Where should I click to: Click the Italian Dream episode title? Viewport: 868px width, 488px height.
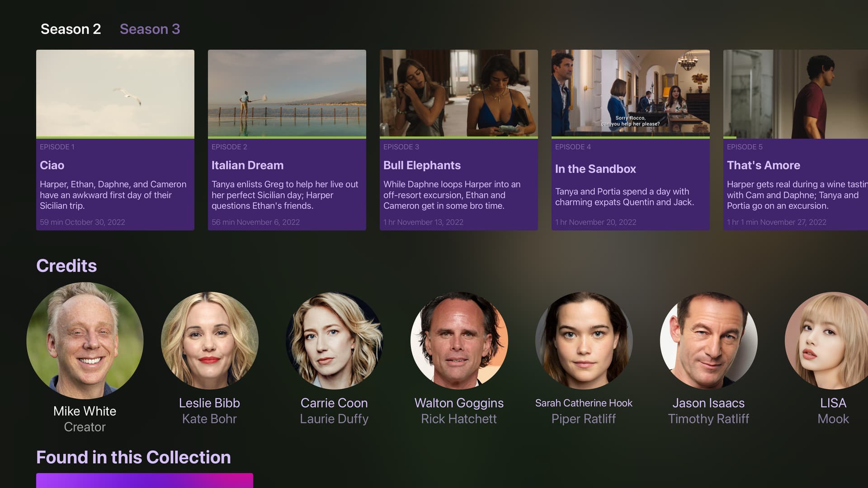pyautogui.click(x=248, y=165)
